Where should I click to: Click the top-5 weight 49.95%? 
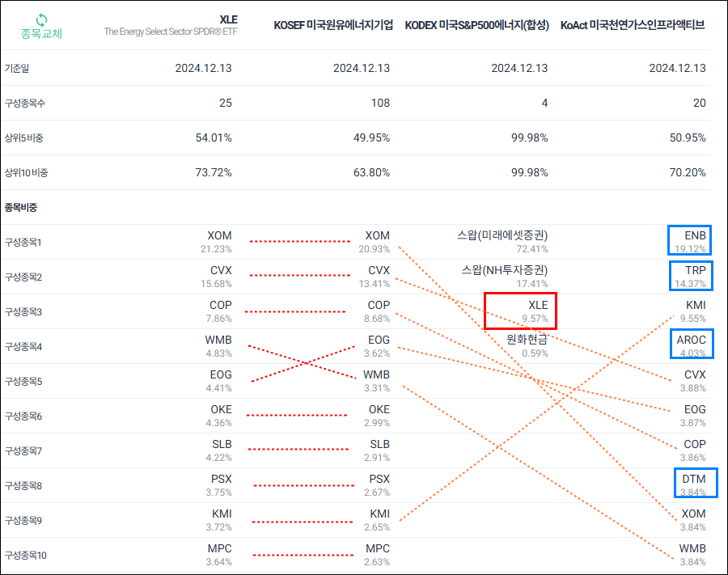[x=371, y=137]
